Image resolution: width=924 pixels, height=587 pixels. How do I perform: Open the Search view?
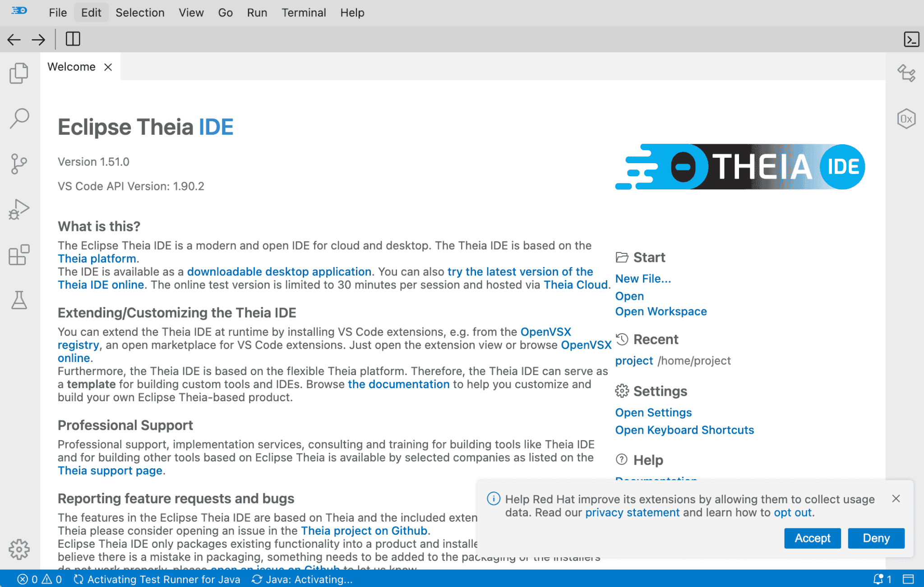[19, 118]
